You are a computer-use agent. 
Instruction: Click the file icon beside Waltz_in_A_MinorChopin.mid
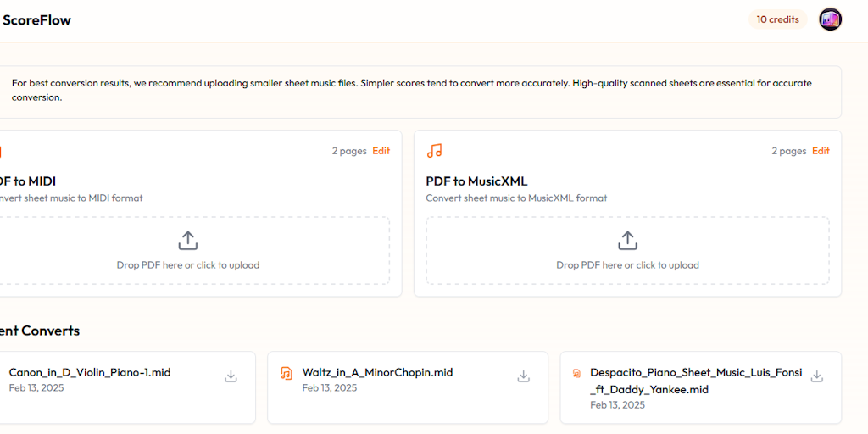coord(287,373)
